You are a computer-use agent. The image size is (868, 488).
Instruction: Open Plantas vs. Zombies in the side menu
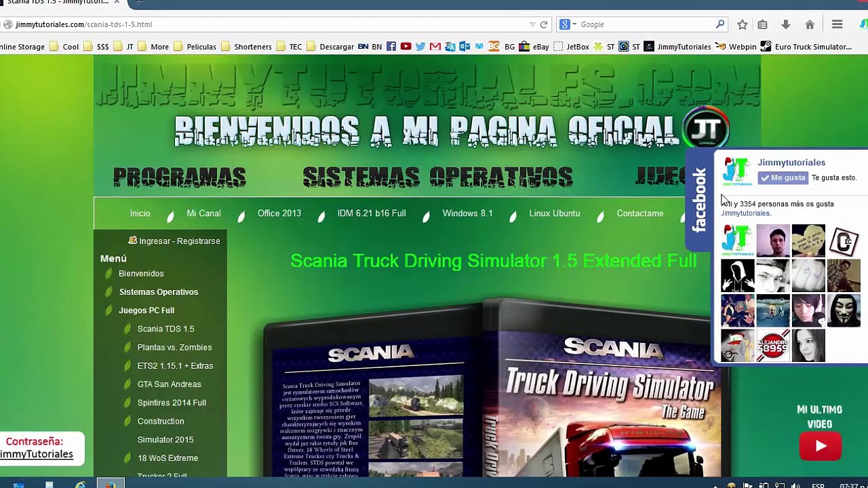(174, 347)
